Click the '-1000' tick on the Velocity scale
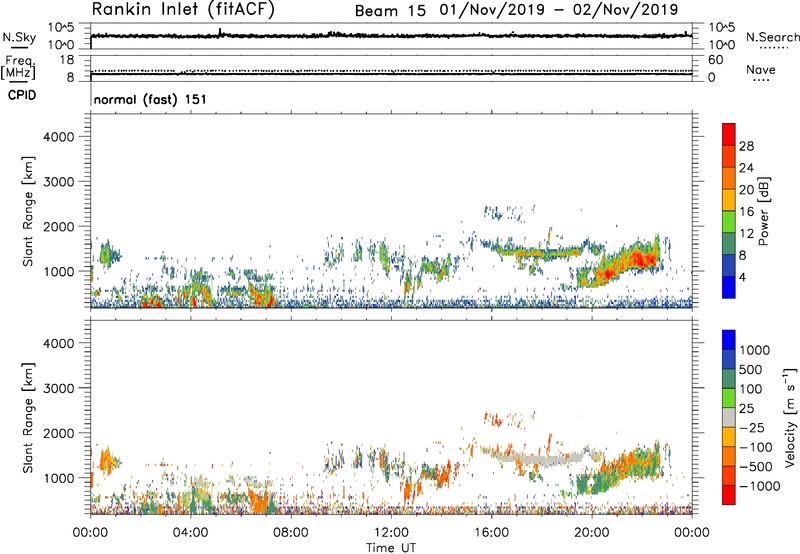 (760, 486)
